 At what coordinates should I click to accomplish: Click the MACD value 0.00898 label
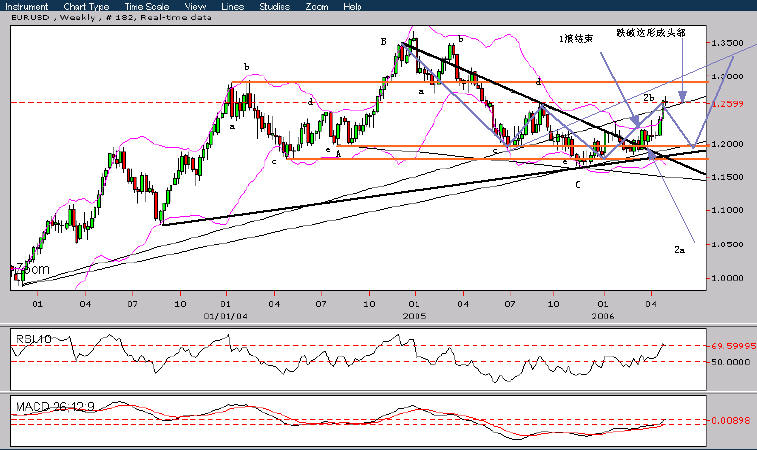tap(730, 421)
